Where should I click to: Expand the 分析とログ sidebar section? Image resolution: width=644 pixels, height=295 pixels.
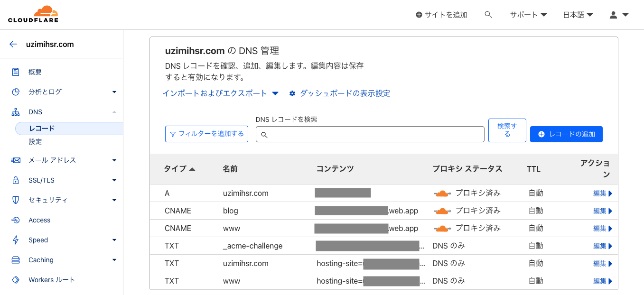[x=114, y=92]
